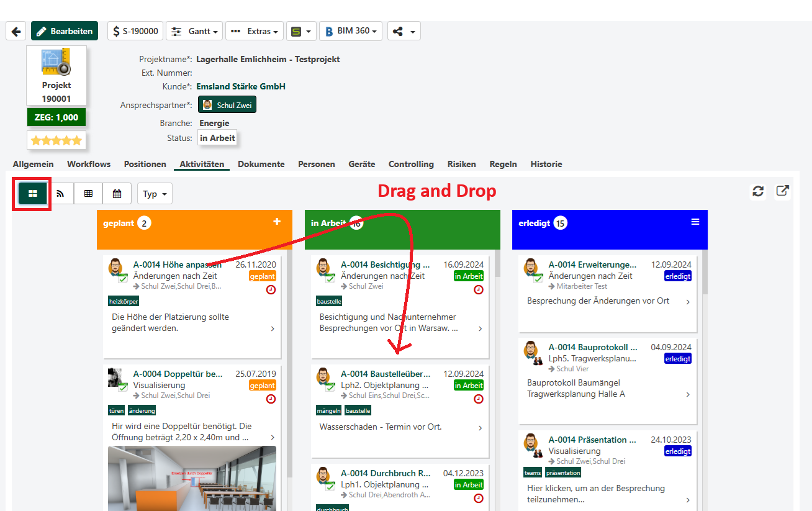This screenshot has width=812, height=511.
Task: Add new activity with plus in geplant column
Action: (277, 222)
